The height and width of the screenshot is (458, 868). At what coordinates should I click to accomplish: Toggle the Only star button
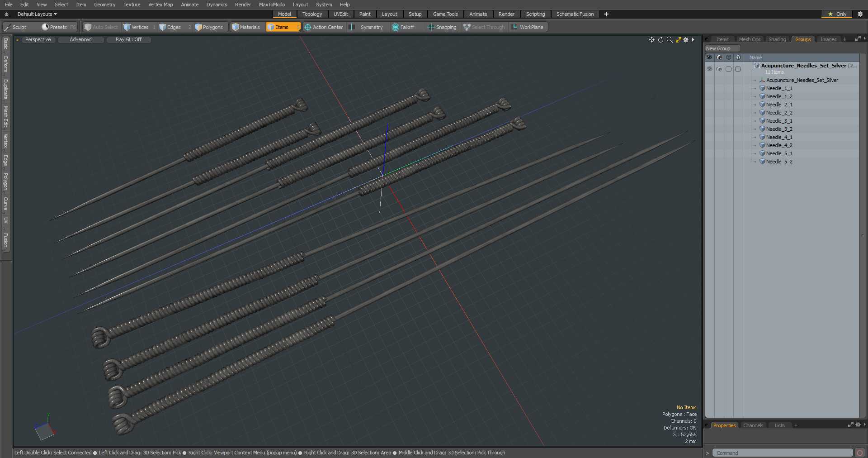(837, 14)
